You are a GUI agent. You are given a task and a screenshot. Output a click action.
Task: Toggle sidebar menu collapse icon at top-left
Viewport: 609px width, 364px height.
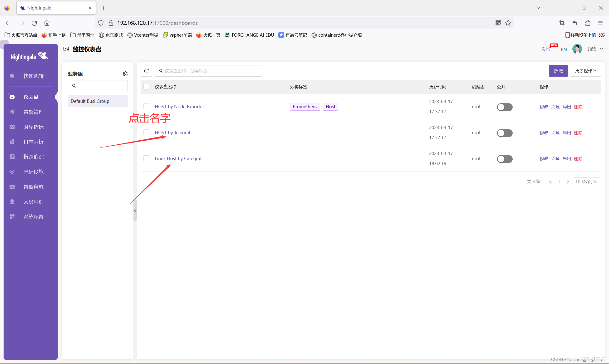click(4, 44)
